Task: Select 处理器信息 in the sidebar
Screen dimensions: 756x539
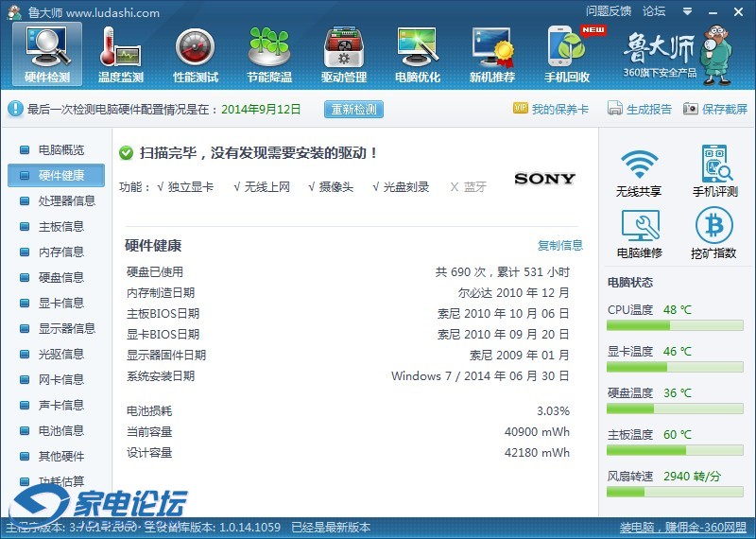Action: pyautogui.click(x=66, y=200)
